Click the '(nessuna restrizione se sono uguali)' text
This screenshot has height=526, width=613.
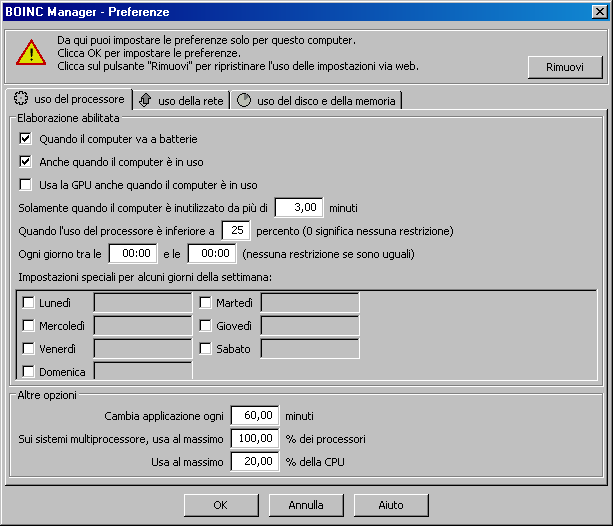click(x=328, y=254)
